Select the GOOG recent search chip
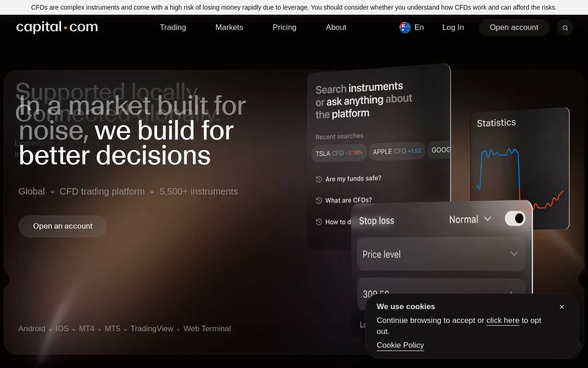 [x=440, y=150]
